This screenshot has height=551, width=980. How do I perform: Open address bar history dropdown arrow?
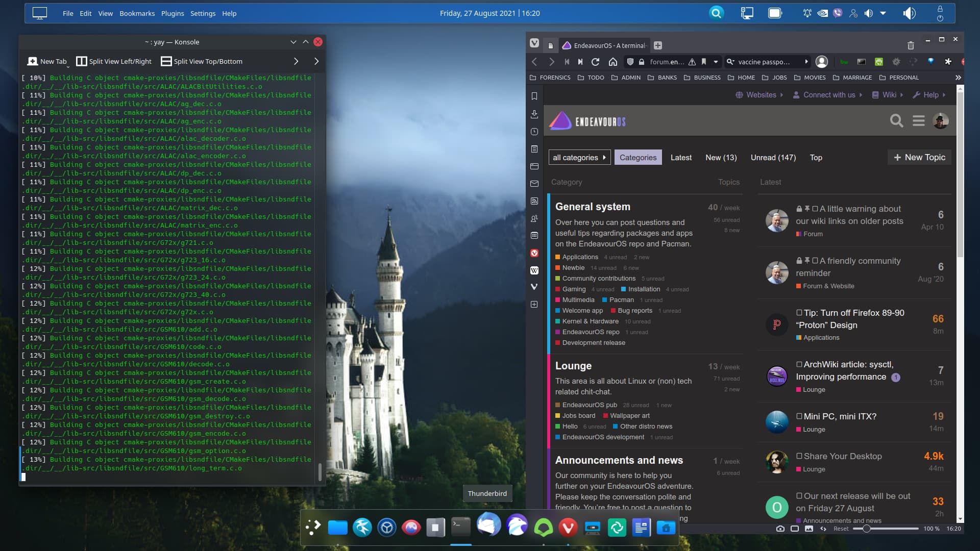(x=716, y=62)
